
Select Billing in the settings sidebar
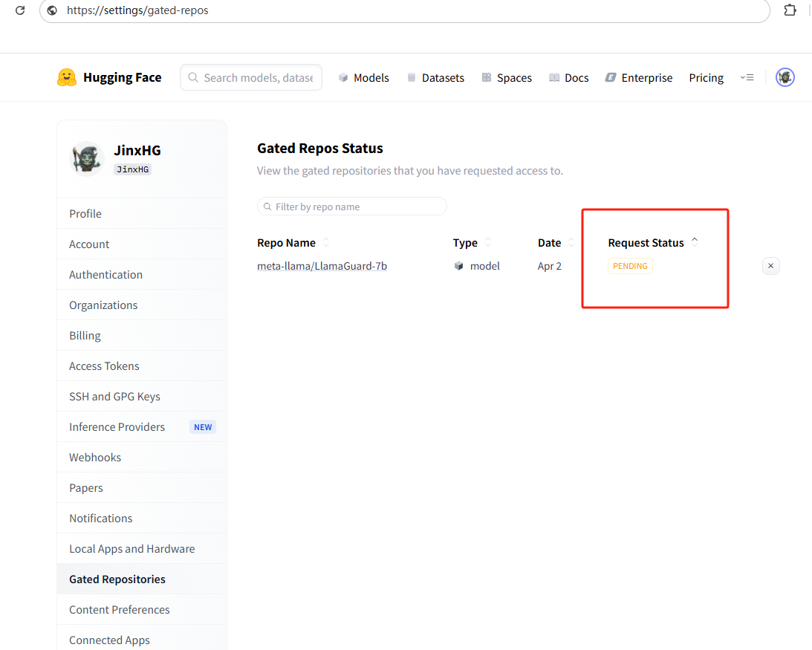(141, 336)
